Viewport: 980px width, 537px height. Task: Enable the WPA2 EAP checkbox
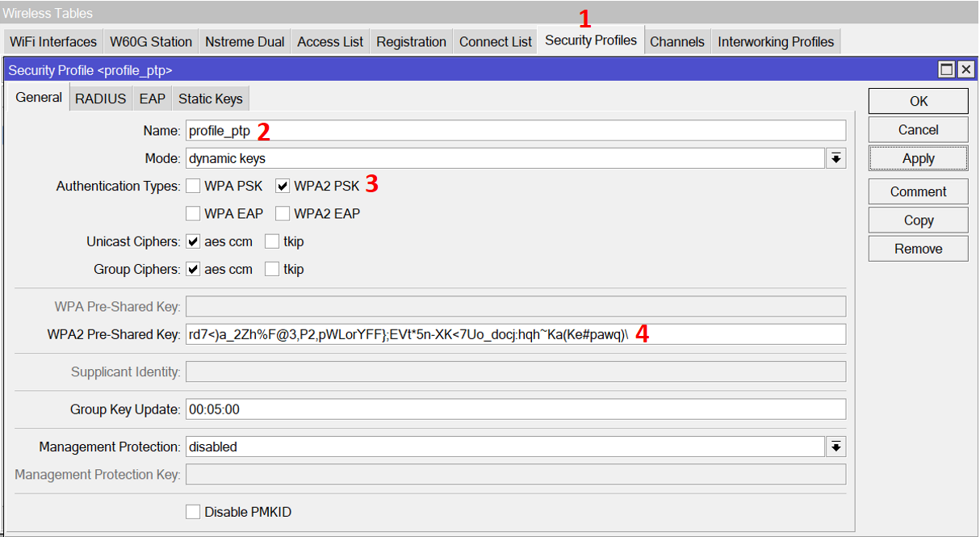coord(283,214)
